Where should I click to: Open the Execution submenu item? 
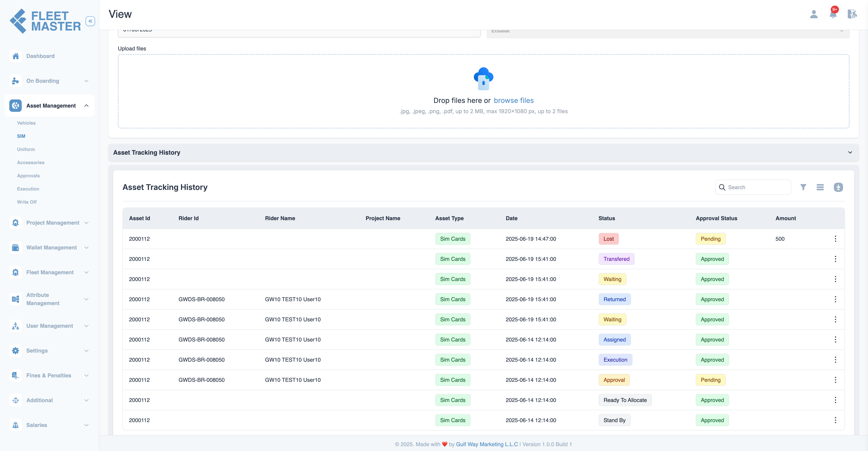point(28,189)
